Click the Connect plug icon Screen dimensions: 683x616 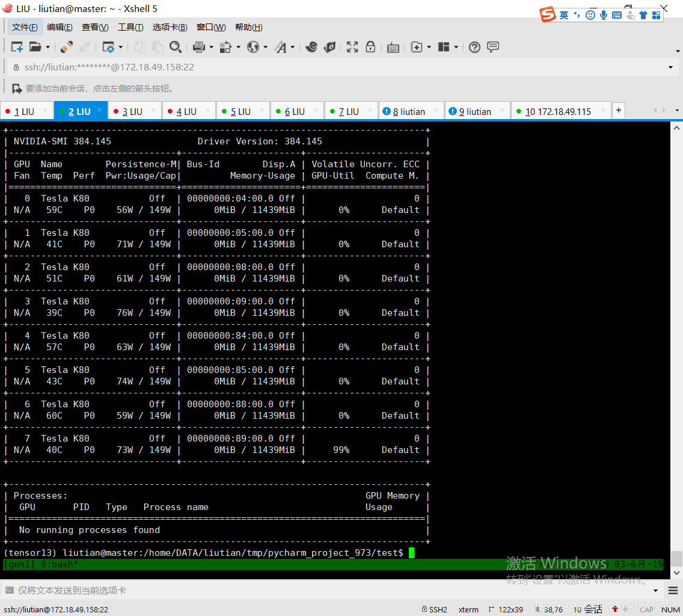(x=66, y=47)
